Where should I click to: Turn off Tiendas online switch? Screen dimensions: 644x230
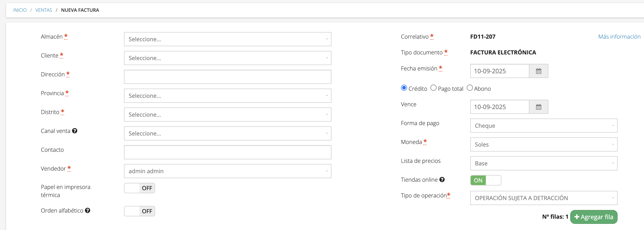click(486, 180)
